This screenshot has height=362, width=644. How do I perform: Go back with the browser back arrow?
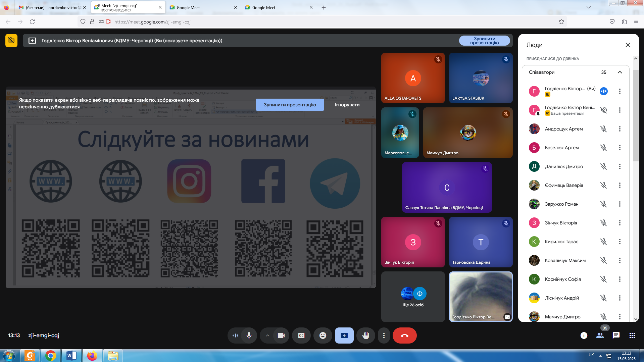click(8, 22)
